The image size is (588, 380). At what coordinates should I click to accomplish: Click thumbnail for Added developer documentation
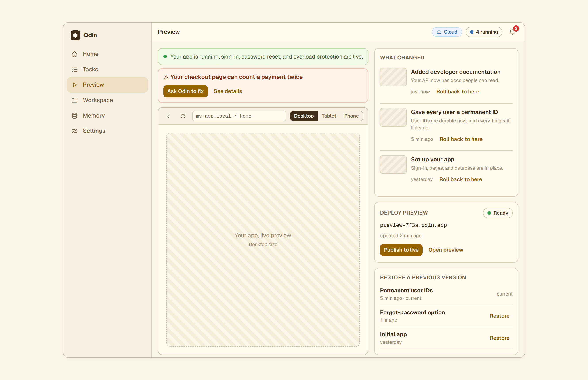point(393,77)
